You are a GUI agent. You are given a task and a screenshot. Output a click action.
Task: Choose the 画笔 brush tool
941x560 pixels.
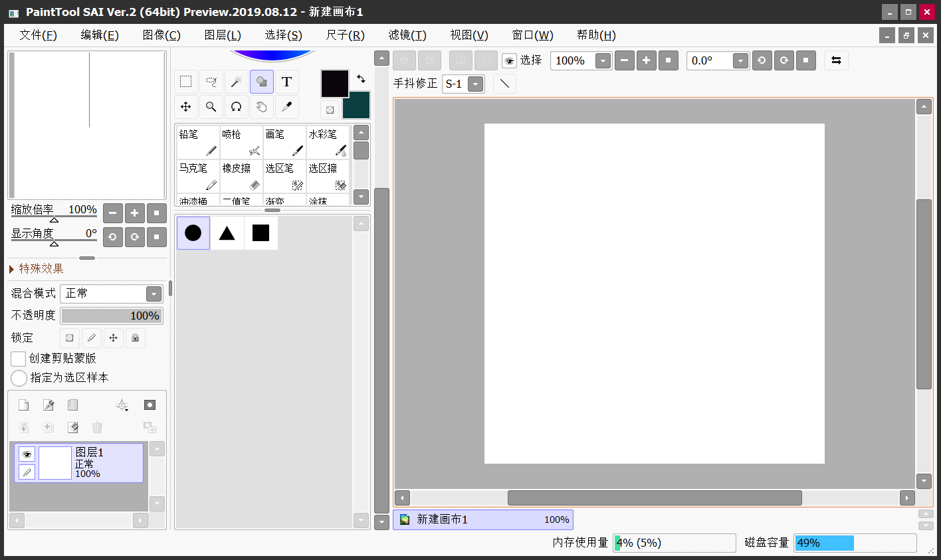(284, 142)
